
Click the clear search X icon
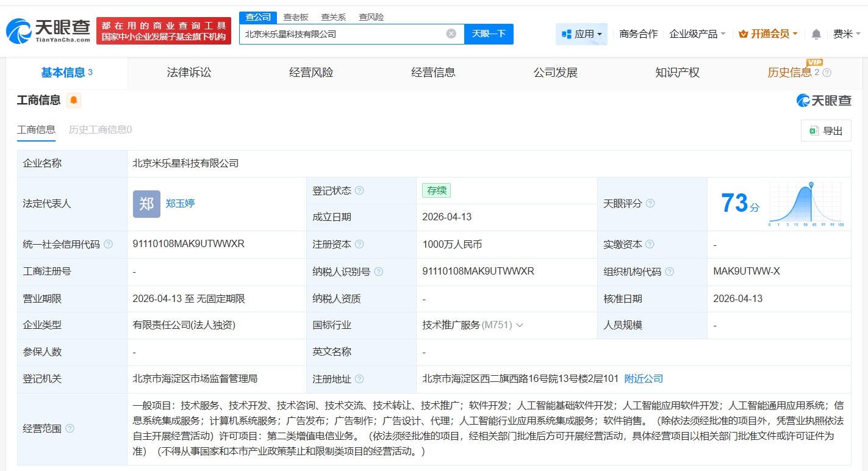[450, 34]
